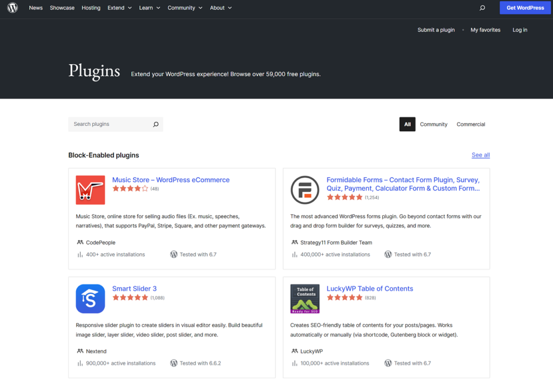Open the Hosting menu item
The image size is (553, 392).
pyautogui.click(x=91, y=8)
